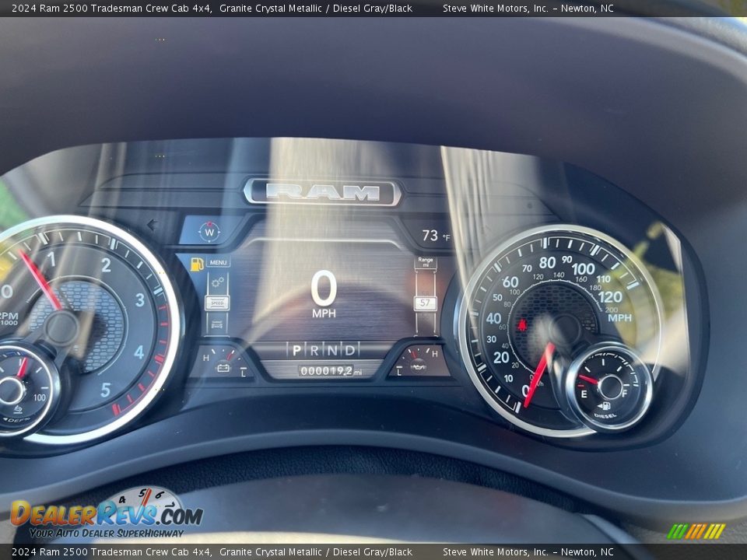747x560 pixels.
Task: Open the MENU option in cluster display
Action: (218, 262)
